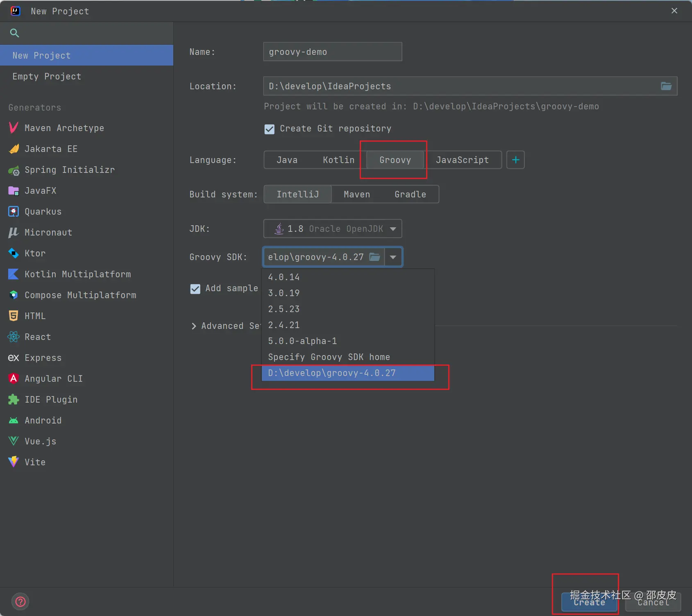692x616 pixels.
Task: Choose Maven build system
Action: (357, 194)
